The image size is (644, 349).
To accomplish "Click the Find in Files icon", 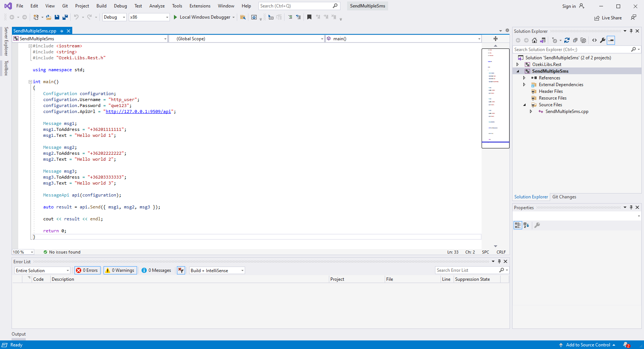I will (243, 17).
